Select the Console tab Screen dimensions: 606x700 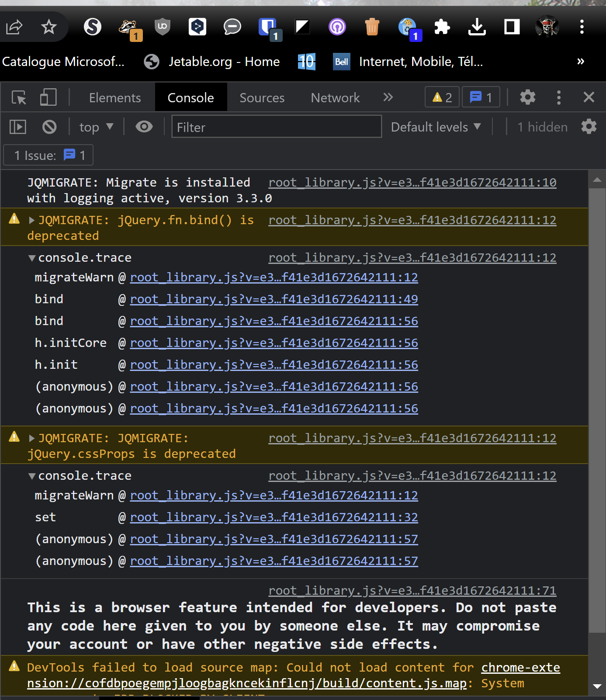[x=191, y=97]
